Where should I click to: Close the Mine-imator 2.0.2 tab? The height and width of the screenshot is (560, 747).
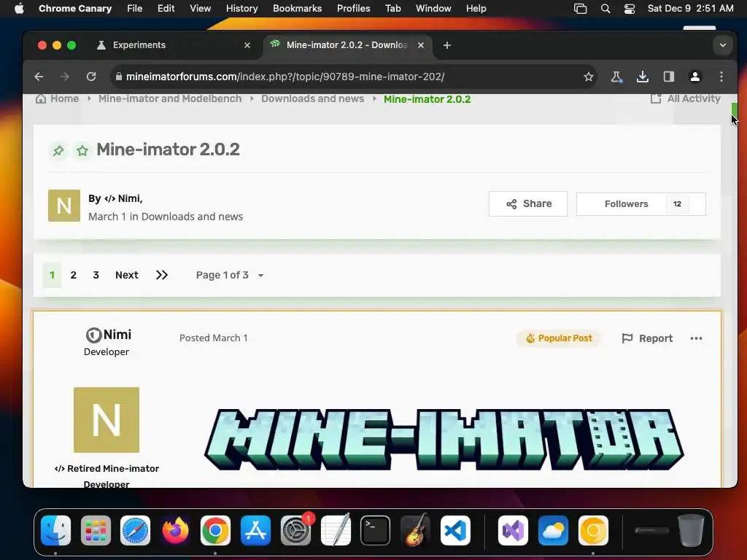click(421, 45)
